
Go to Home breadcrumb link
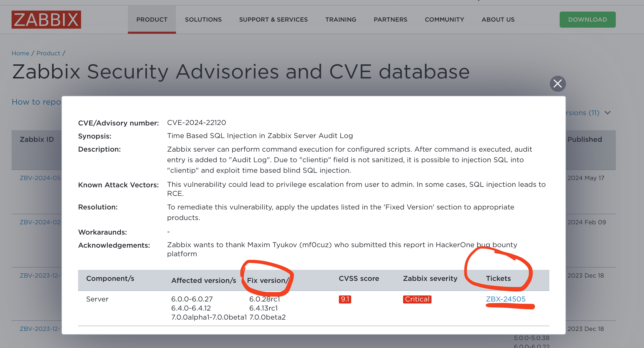[20, 53]
